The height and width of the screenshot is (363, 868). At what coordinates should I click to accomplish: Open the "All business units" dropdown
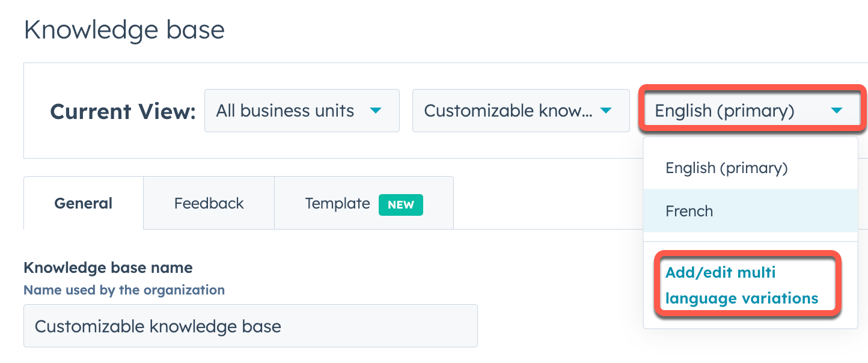[301, 111]
